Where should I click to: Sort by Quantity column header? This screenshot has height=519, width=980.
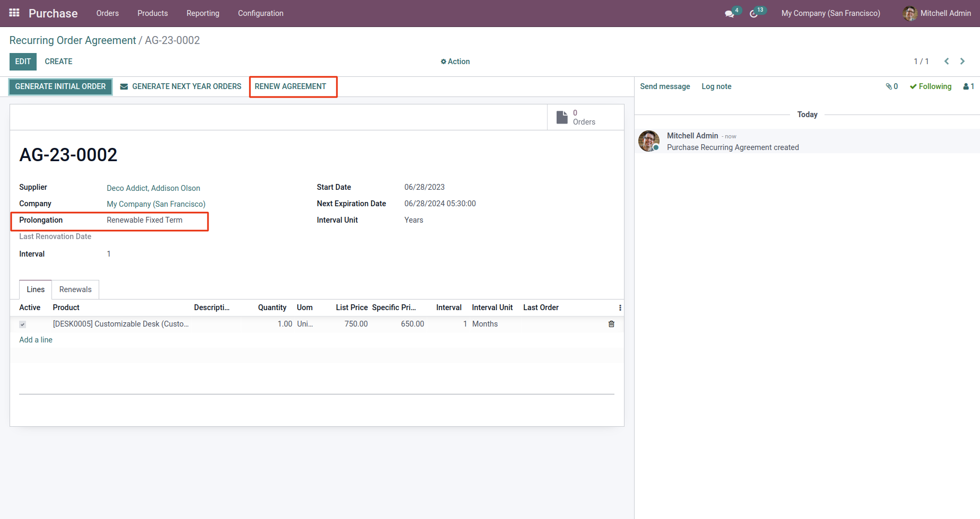(272, 307)
